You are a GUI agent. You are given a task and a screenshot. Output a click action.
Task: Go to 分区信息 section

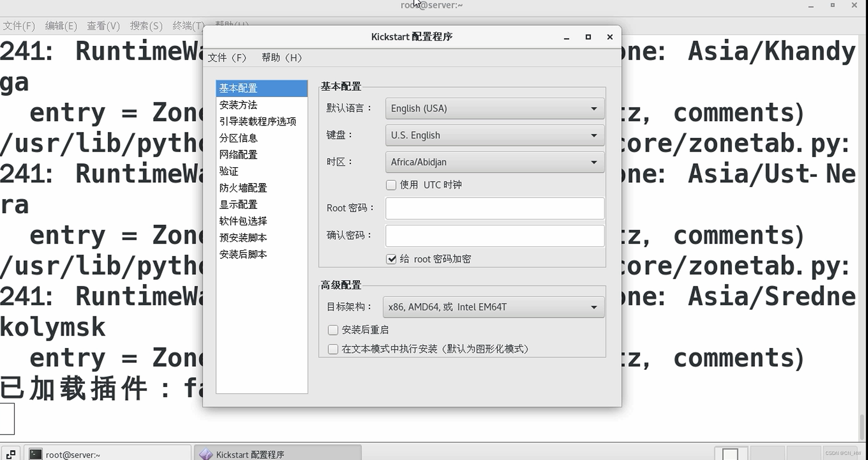pos(262,138)
